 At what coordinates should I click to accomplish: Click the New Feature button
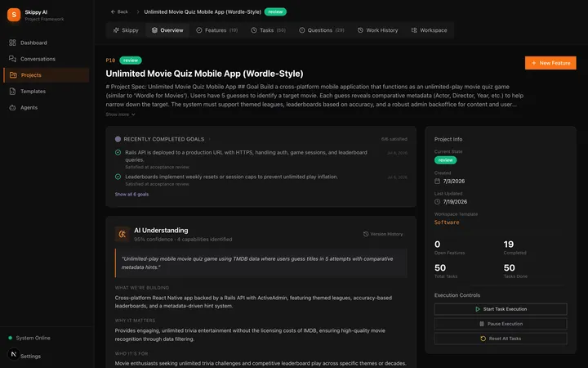click(x=550, y=63)
